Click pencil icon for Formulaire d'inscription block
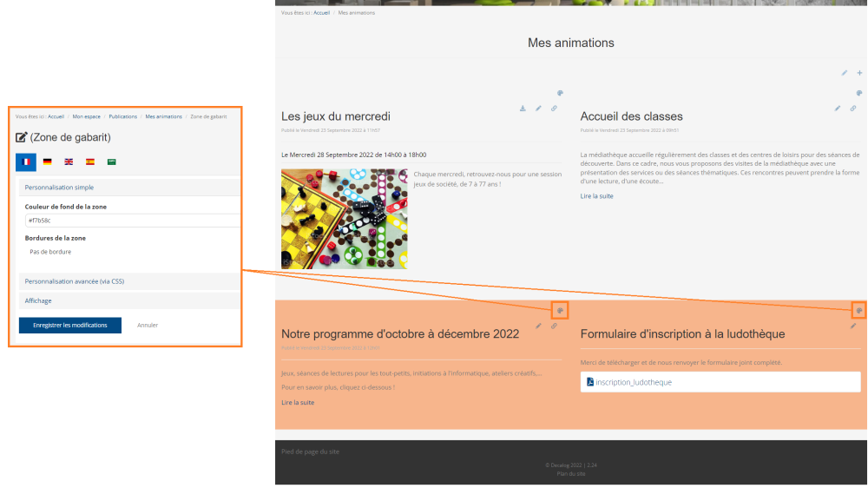Viewport: 868px width, 488px height. click(853, 326)
